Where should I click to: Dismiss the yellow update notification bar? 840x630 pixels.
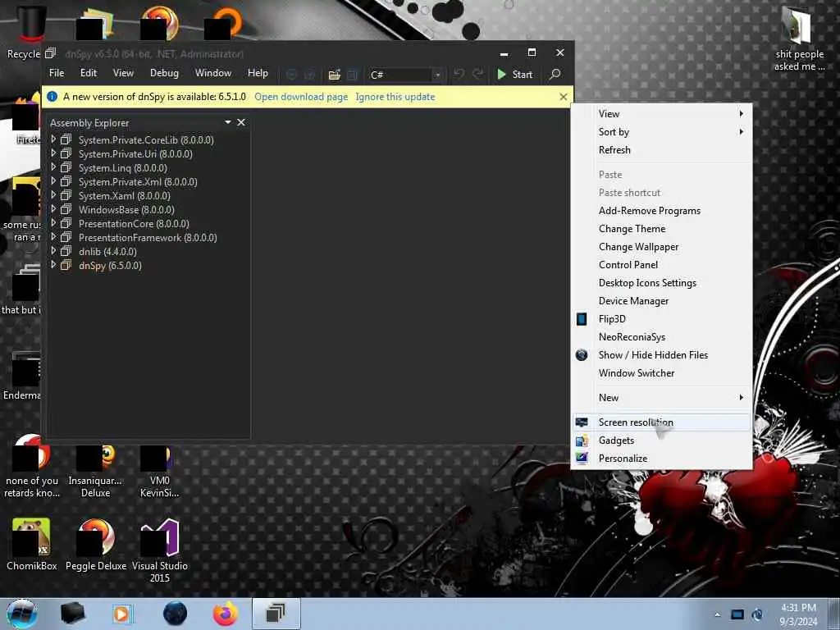click(563, 97)
